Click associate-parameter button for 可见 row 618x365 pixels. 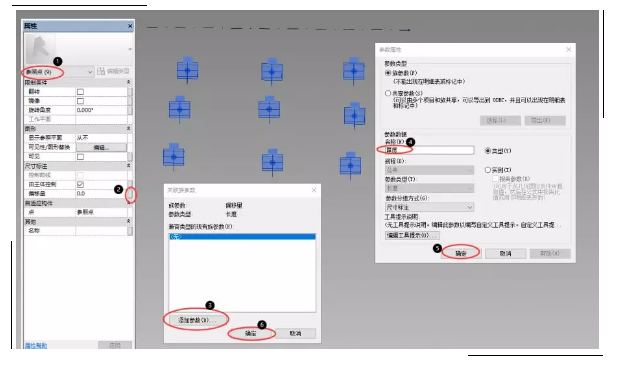130,157
